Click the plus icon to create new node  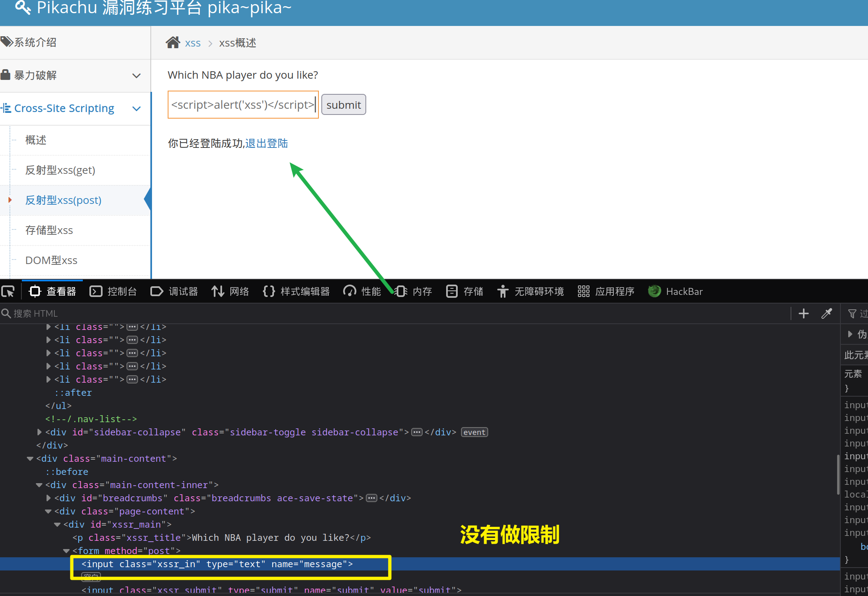point(803,314)
